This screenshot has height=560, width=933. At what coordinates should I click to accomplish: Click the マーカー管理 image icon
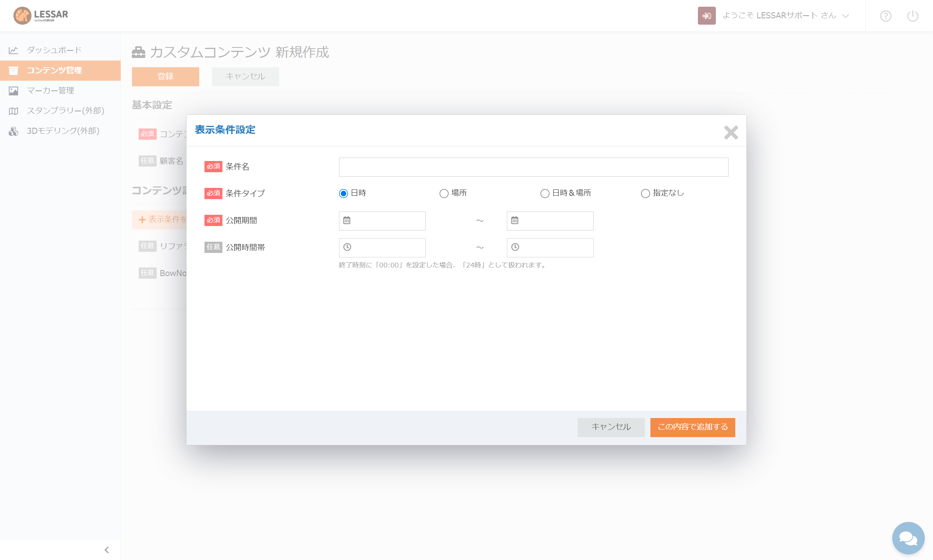[13, 90]
